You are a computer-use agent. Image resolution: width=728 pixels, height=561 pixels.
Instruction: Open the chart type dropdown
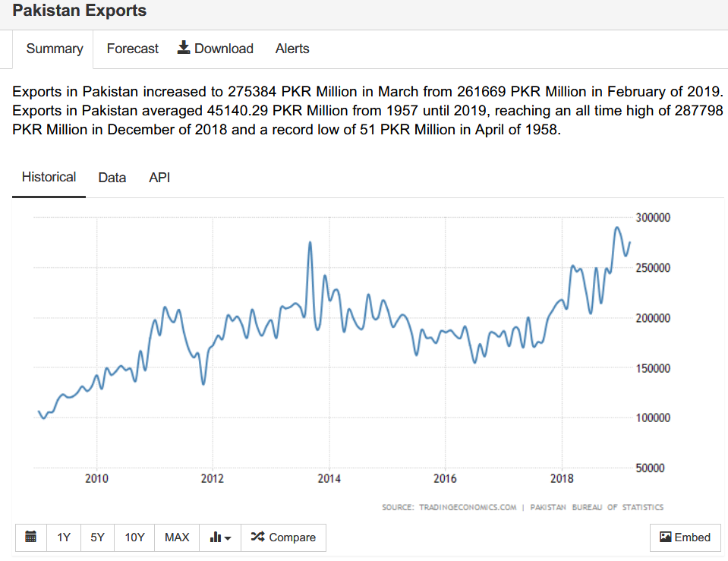[x=220, y=537]
